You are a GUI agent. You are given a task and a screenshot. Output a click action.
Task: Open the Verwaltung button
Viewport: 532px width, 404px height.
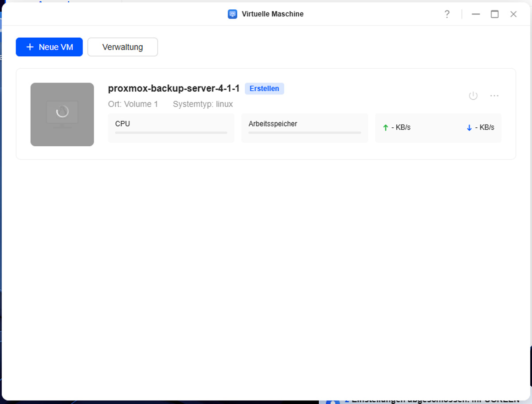[x=122, y=47]
